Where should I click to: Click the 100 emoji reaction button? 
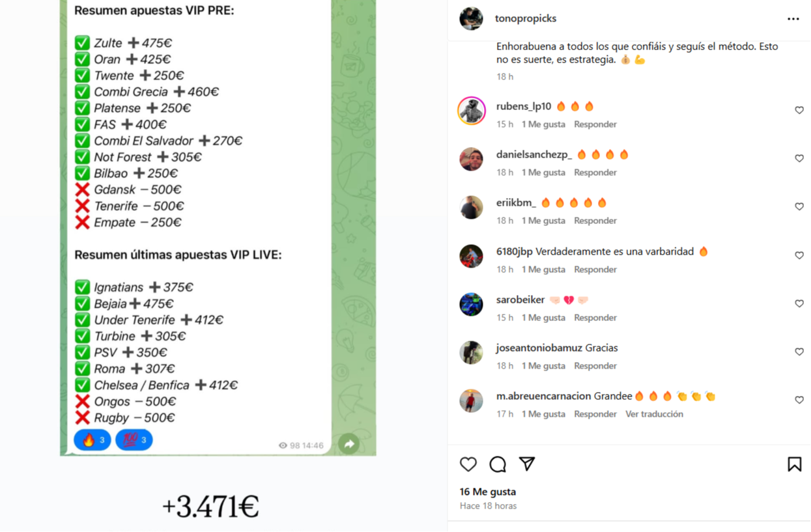coord(134,440)
